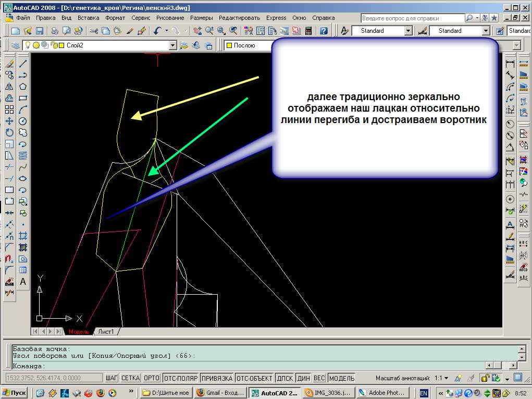Select the Line drawing tool

(23, 64)
